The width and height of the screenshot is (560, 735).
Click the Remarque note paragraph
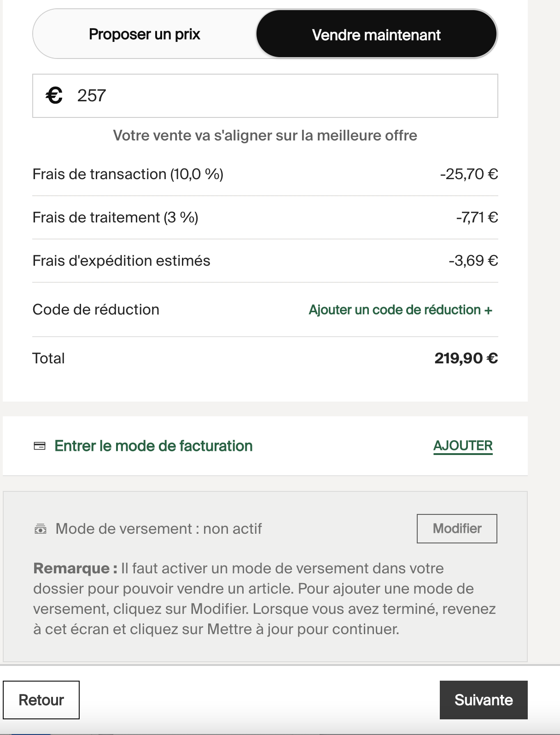click(x=265, y=599)
